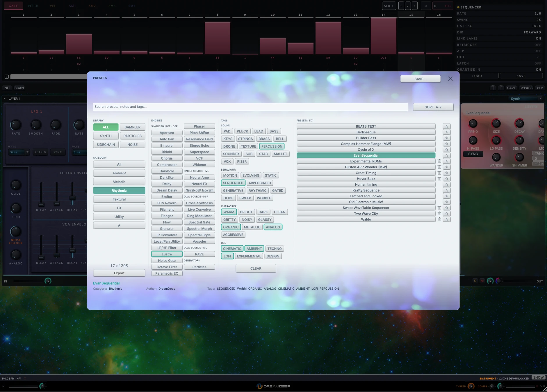547x392 pixels.
Task: Click the SAVE... button in Presets
Action: [x=420, y=79]
